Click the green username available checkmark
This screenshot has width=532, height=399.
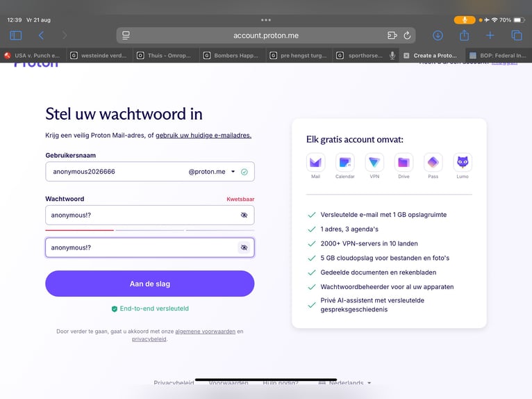click(244, 172)
